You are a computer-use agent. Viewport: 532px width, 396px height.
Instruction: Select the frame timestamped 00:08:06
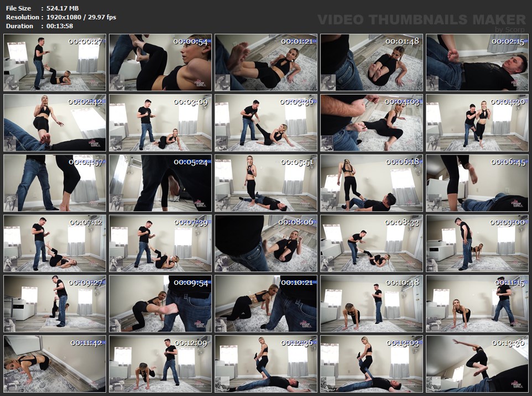point(266,243)
